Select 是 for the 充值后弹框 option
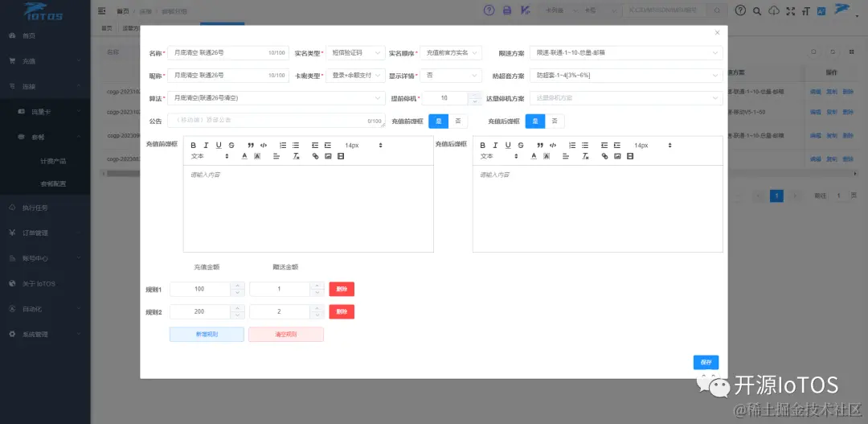This screenshot has height=424, width=868. click(x=535, y=121)
